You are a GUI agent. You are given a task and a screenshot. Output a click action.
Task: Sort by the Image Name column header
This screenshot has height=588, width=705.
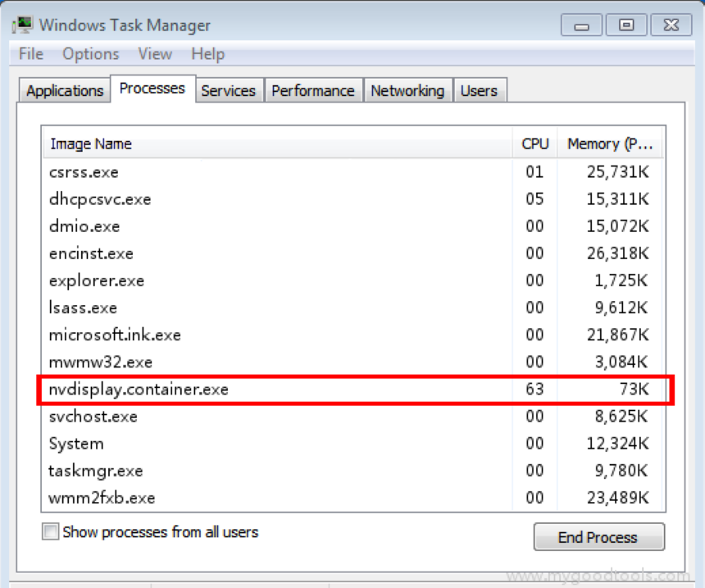[277, 144]
